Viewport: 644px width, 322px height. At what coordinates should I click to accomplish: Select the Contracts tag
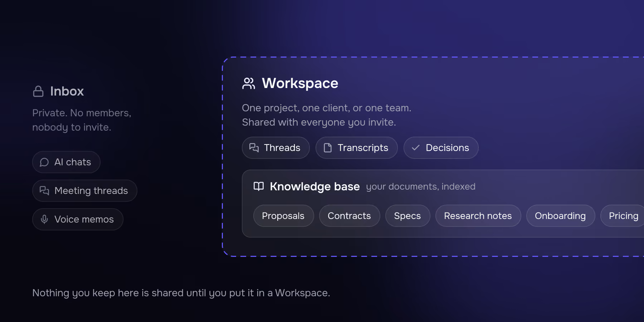350,216
